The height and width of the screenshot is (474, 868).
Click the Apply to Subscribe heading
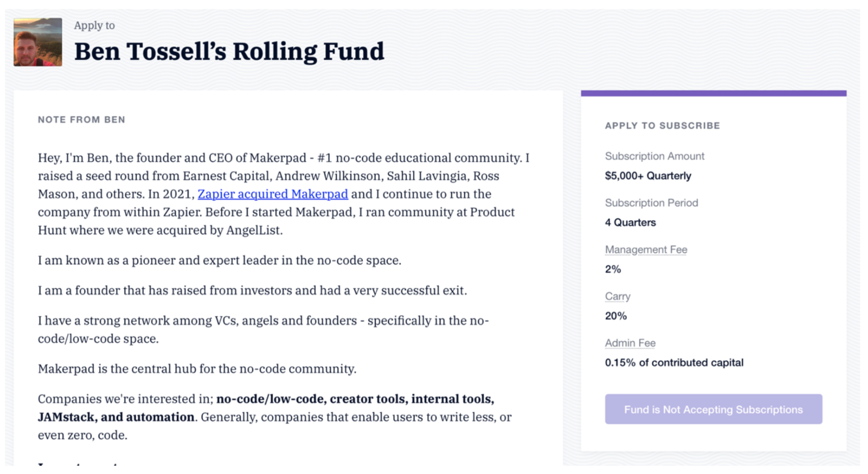pyautogui.click(x=662, y=125)
